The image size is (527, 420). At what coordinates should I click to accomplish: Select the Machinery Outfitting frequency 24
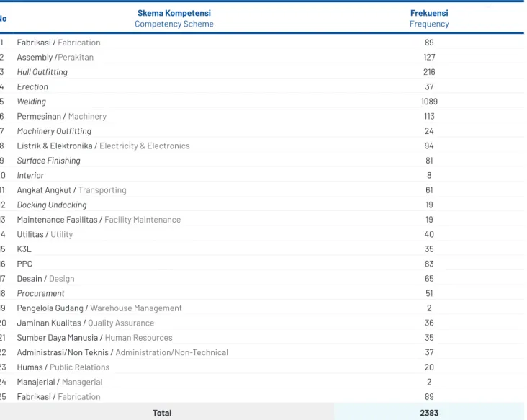(429, 131)
